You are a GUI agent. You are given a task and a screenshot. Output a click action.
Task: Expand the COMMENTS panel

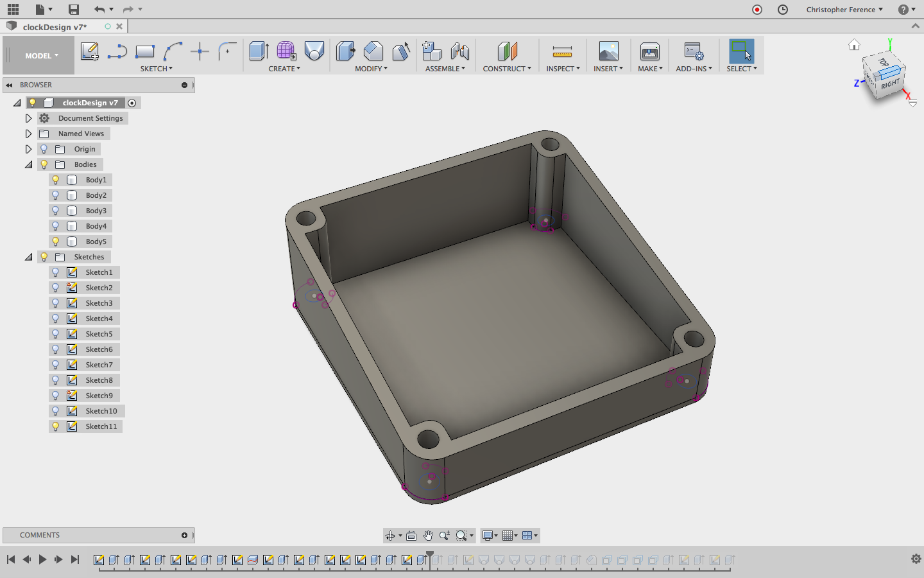(185, 535)
